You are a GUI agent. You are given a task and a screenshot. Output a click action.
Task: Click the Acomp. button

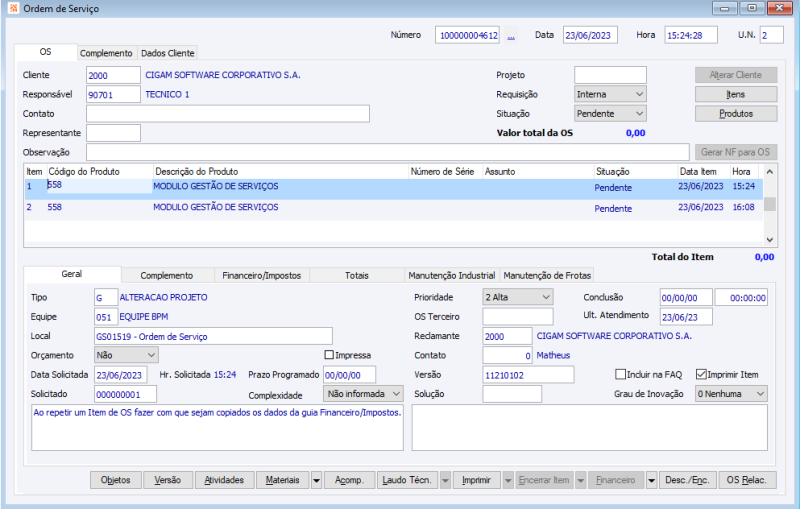click(349, 480)
